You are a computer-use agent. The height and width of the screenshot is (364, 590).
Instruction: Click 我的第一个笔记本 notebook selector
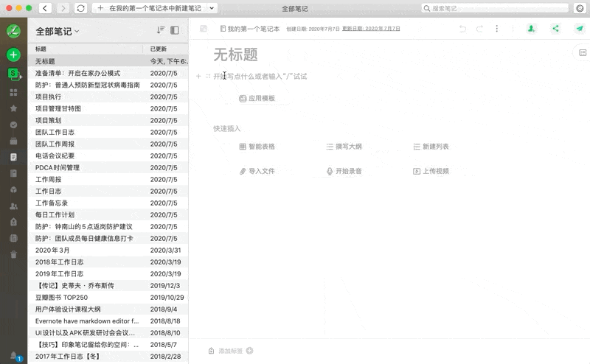[x=250, y=29]
